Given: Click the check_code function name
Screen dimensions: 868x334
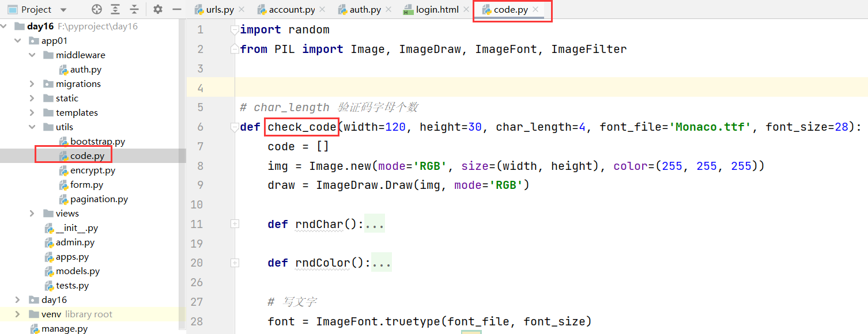Looking at the screenshot, I should (302, 127).
